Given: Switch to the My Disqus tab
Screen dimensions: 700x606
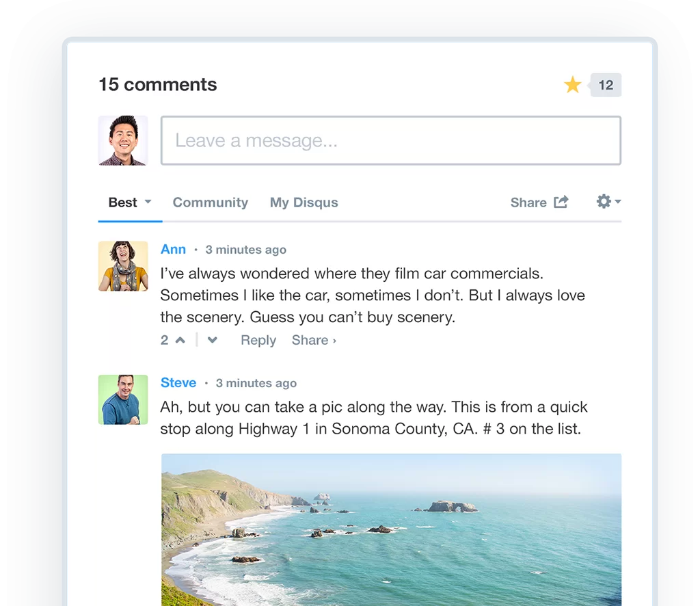Looking at the screenshot, I should click(304, 202).
